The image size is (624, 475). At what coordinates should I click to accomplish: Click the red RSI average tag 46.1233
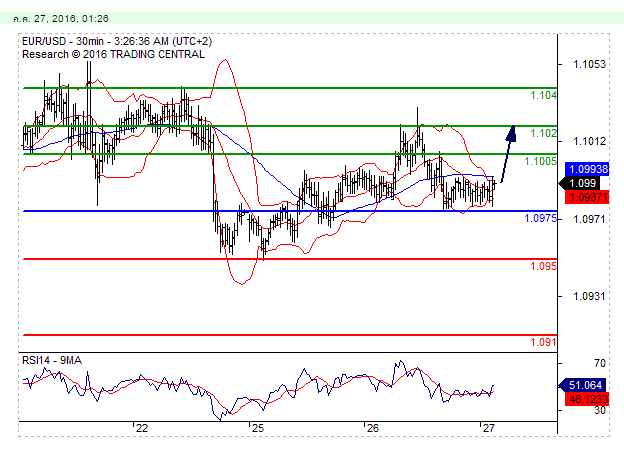pos(587,399)
